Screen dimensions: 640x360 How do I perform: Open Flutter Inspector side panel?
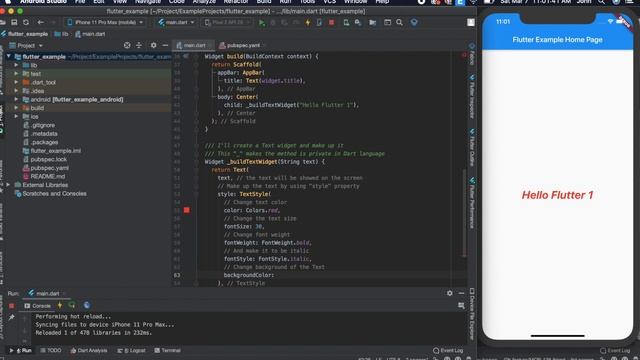click(x=472, y=96)
